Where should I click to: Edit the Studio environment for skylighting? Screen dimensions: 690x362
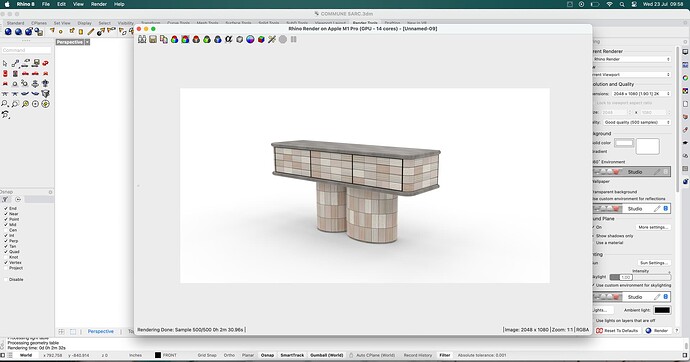click(657, 297)
